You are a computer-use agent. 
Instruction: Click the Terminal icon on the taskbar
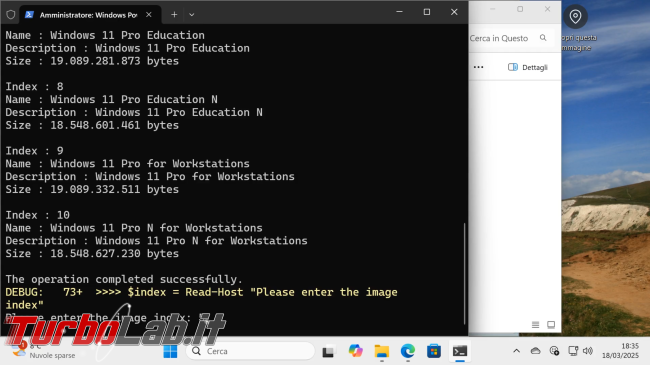tap(460, 351)
